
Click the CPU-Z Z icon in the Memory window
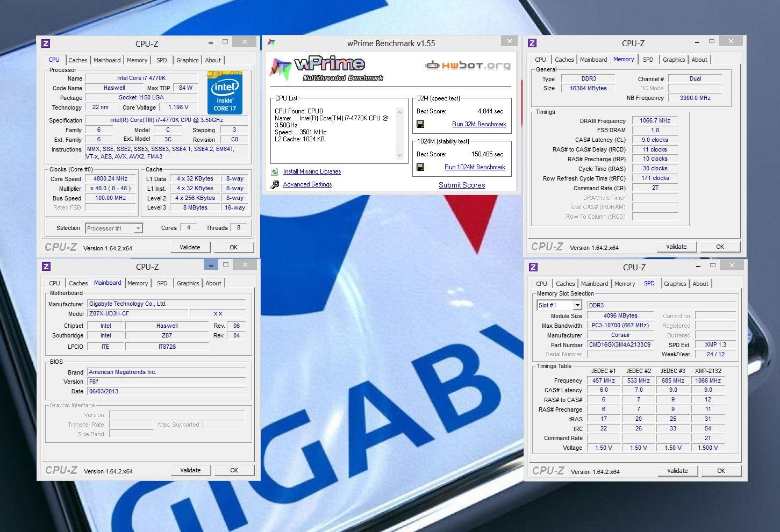(x=532, y=43)
